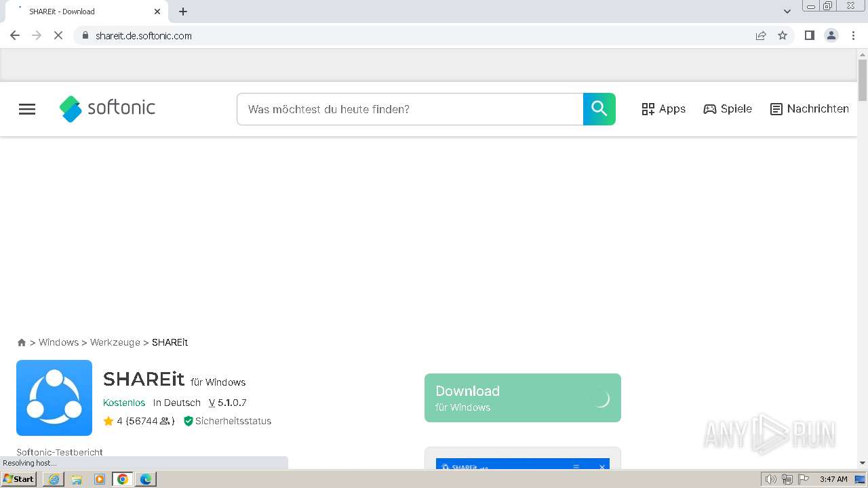Click the taskbar clock 3:47 AM

[x=833, y=479]
